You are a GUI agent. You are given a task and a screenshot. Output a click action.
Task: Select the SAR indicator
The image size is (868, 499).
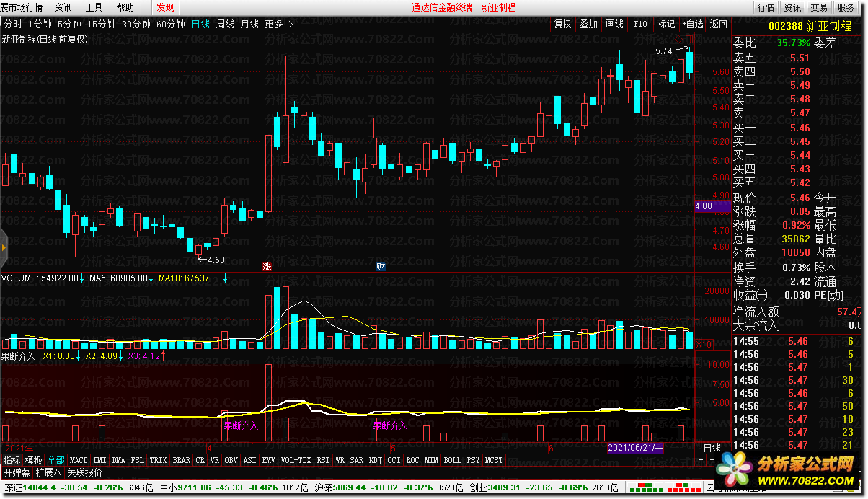click(x=356, y=460)
